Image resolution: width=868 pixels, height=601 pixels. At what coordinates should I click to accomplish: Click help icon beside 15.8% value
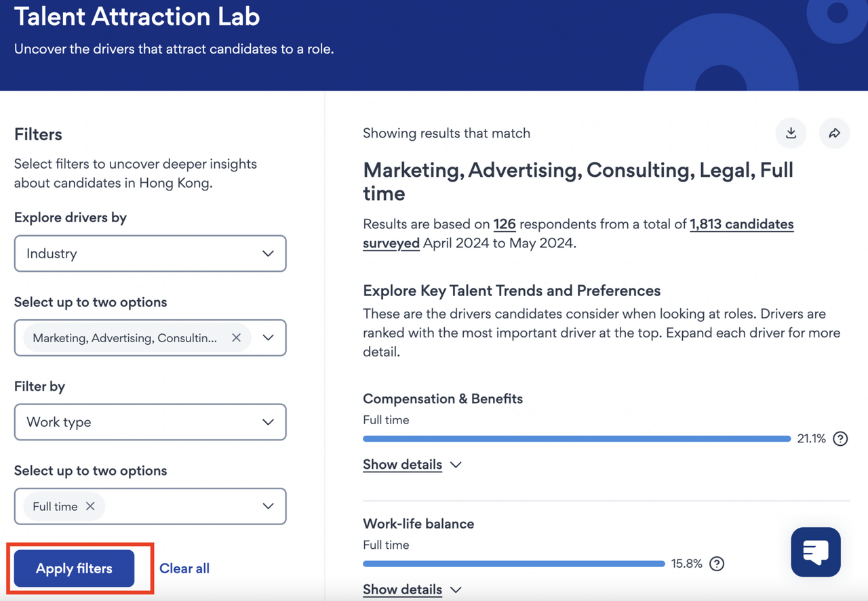point(717,564)
